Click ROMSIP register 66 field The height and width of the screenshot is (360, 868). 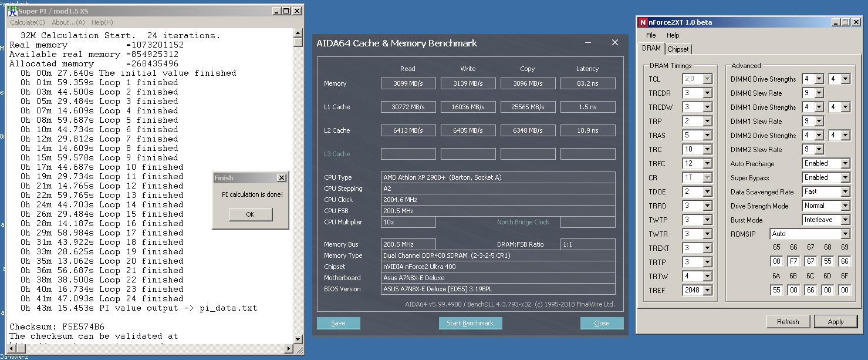pos(793,261)
